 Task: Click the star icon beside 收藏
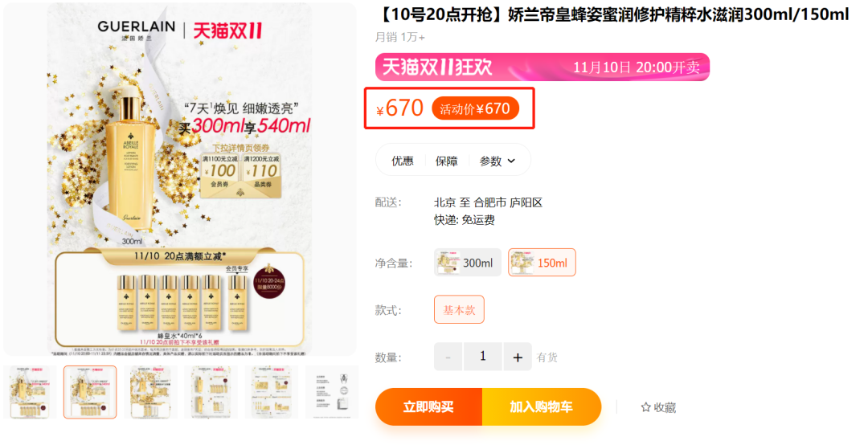(645, 407)
